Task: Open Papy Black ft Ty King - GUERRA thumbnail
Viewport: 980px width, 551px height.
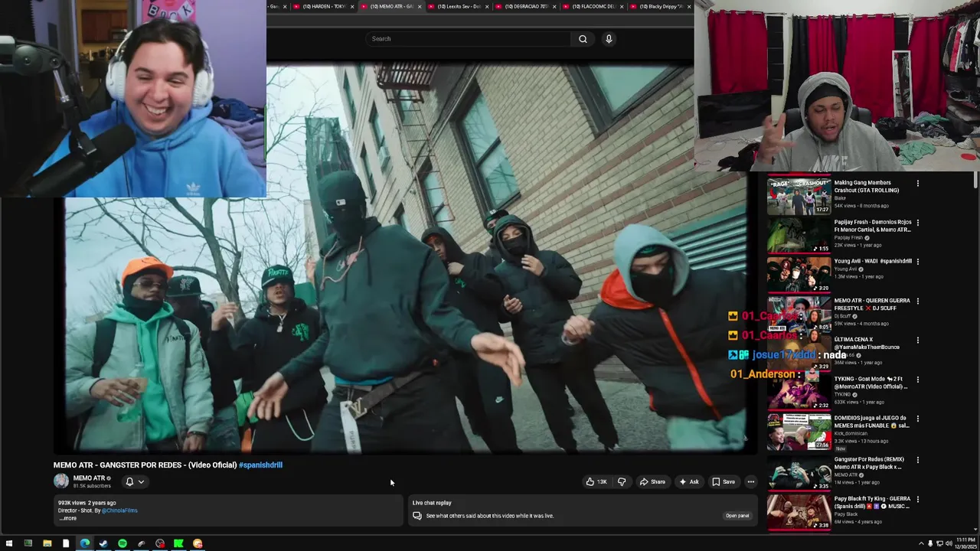Action: coord(799,511)
